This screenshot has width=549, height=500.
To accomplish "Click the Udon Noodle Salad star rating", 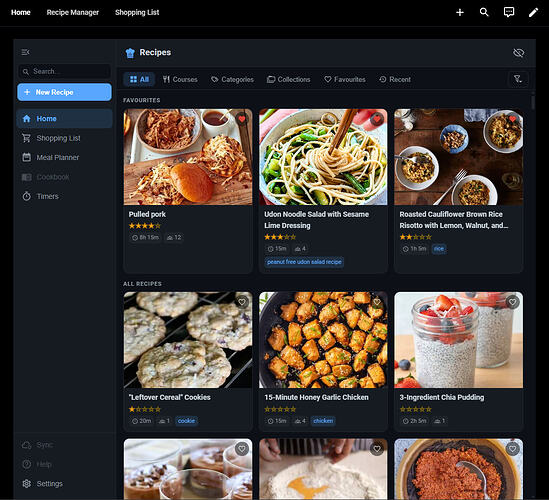I will [280, 237].
